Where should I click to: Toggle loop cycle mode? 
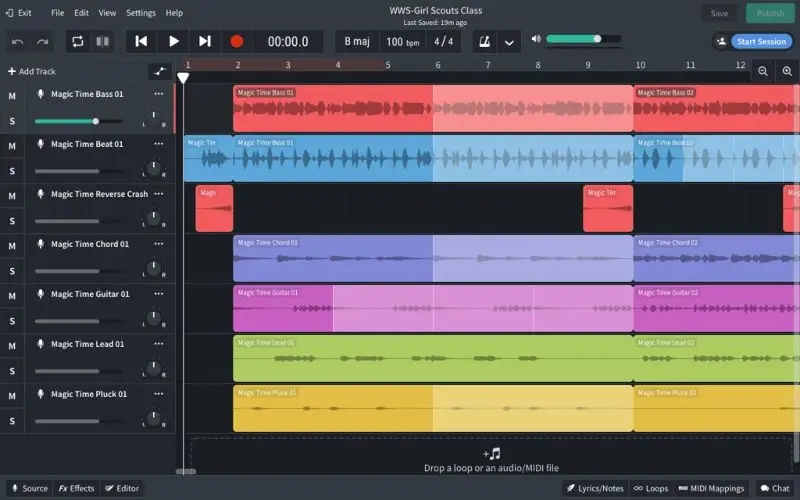[76, 41]
